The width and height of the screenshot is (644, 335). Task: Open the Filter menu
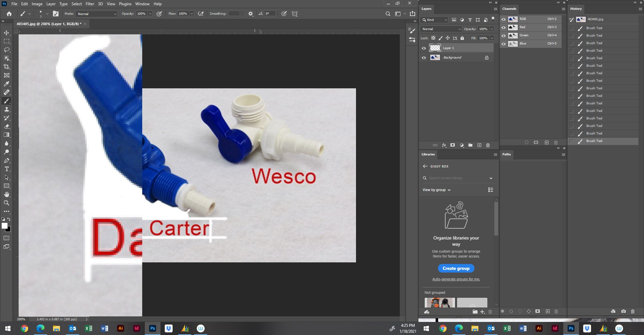pyautogui.click(x=90, y=4)
